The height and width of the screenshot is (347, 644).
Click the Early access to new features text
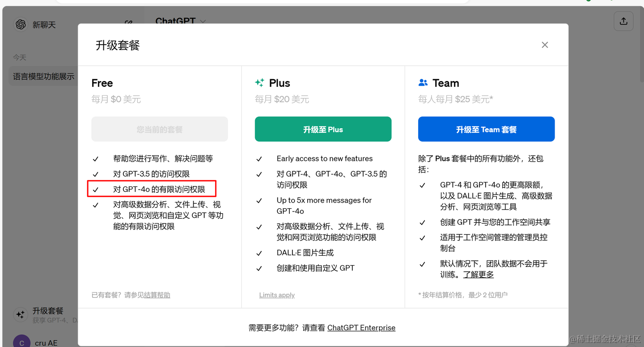(325, 159)
